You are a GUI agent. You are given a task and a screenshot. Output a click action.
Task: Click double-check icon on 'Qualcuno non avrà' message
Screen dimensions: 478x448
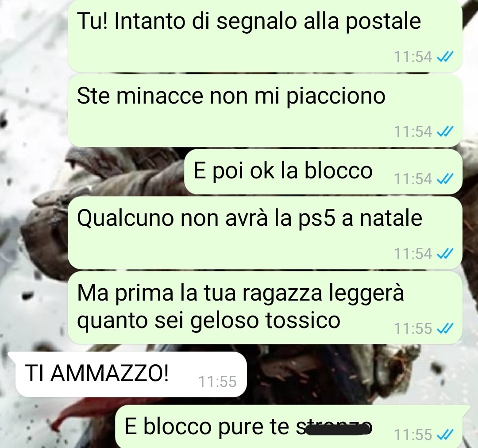pyautogui.click(x=445, y=253)
